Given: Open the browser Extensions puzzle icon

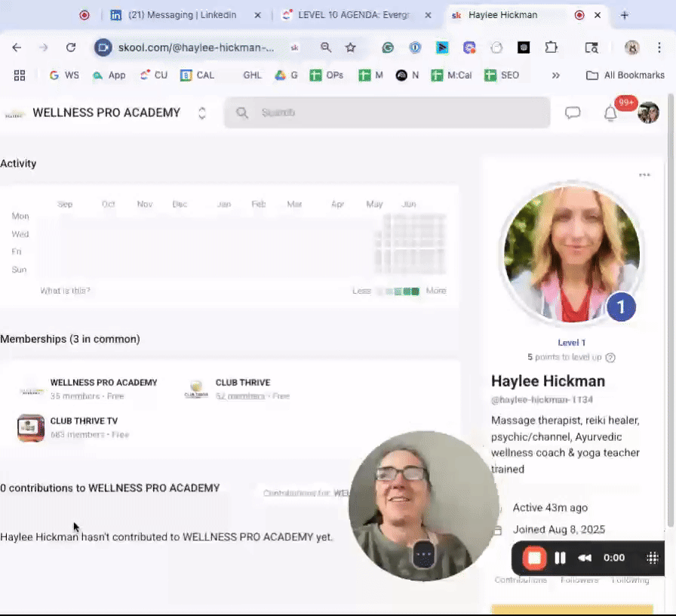Looking at the screenshot, I should pos(551,48).
